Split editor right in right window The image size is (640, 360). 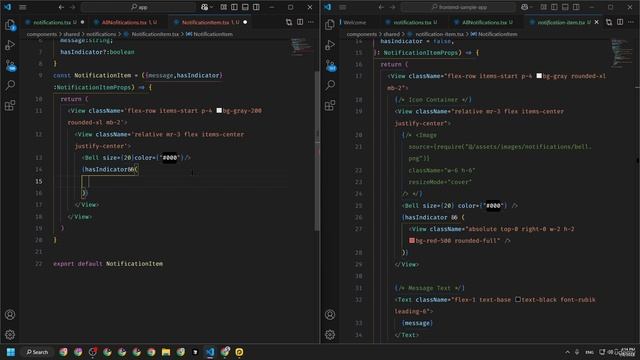620,22
